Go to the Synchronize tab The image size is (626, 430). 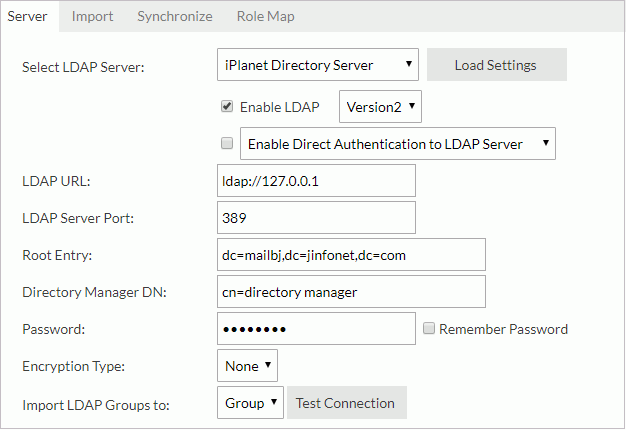tap(174, 16)
